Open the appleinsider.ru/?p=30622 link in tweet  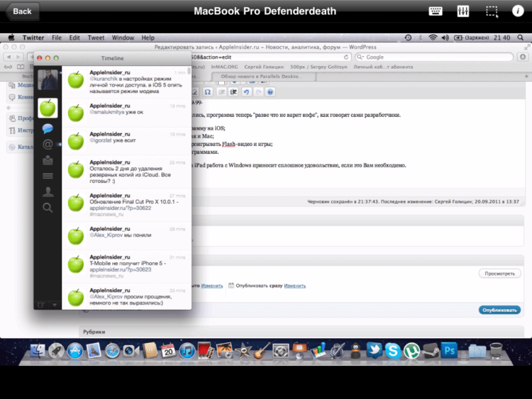(x=120, y=208)
